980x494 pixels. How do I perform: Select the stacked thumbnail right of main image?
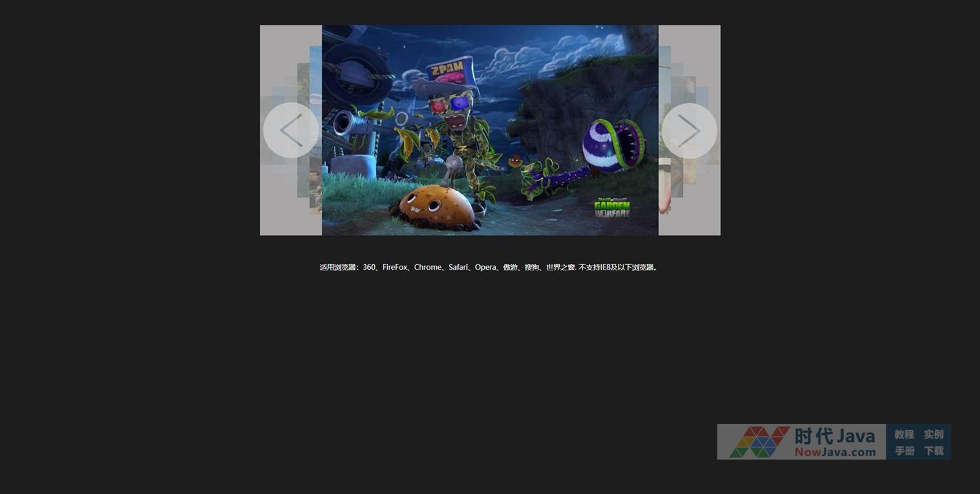point(664,129)
